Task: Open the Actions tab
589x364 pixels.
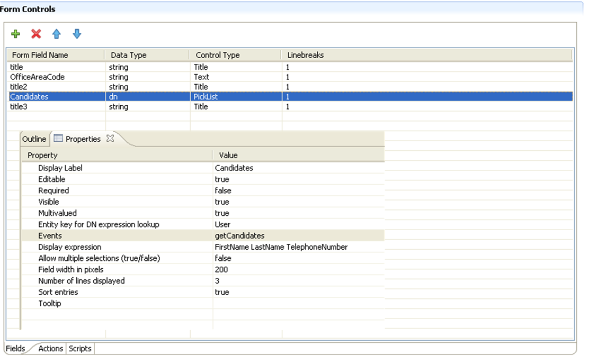Action: click(51, 349)
